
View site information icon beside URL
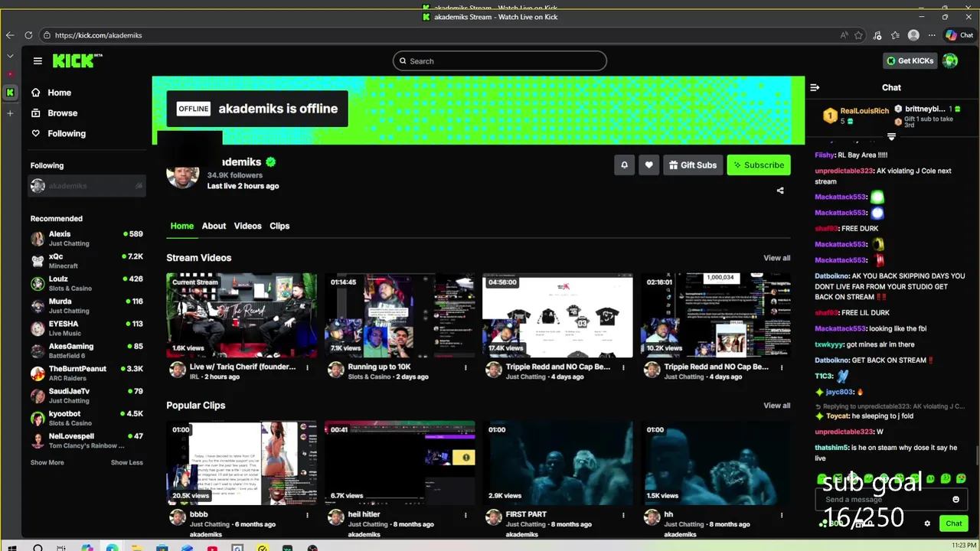pos(47,35)
